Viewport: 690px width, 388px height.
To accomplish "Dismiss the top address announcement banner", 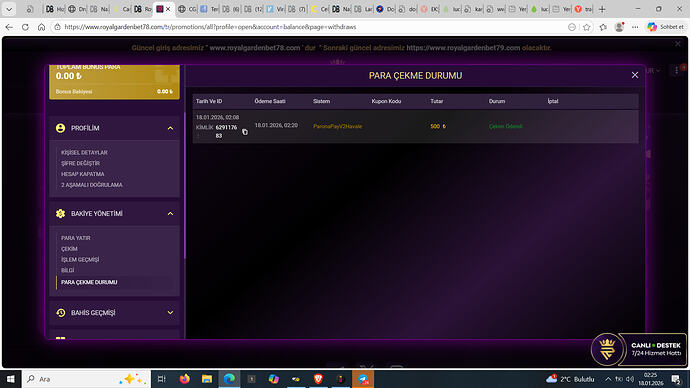I will [678, 44].
